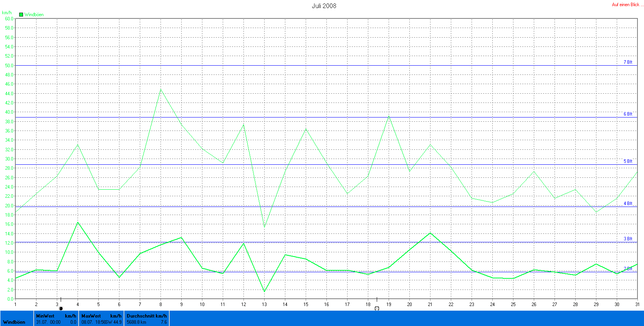Click day '4' on the x-axis
This screenshot has width=644, height=326.
tap(78, 304)
